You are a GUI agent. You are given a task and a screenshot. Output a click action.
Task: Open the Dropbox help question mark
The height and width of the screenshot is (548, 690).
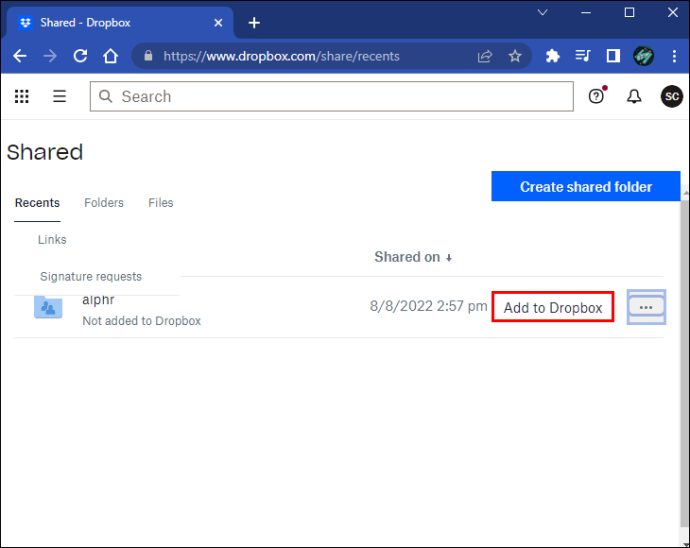(597, 96)
